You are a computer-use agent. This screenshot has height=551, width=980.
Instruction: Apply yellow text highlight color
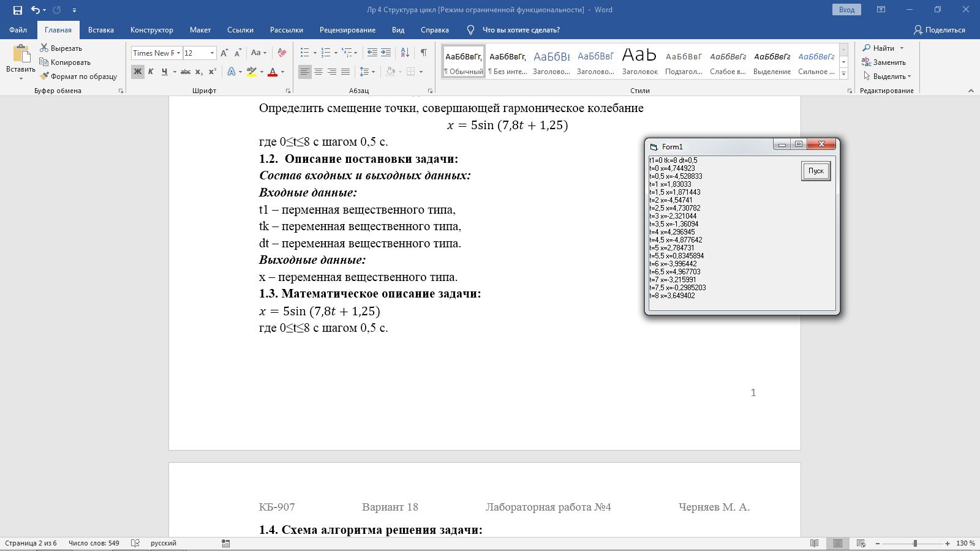point(252,72)
